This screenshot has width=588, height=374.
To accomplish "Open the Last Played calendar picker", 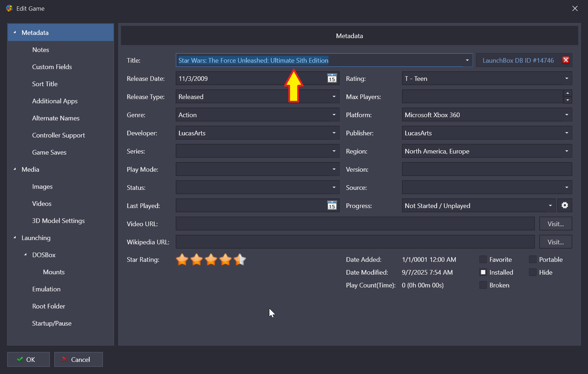I will point(332,206).
